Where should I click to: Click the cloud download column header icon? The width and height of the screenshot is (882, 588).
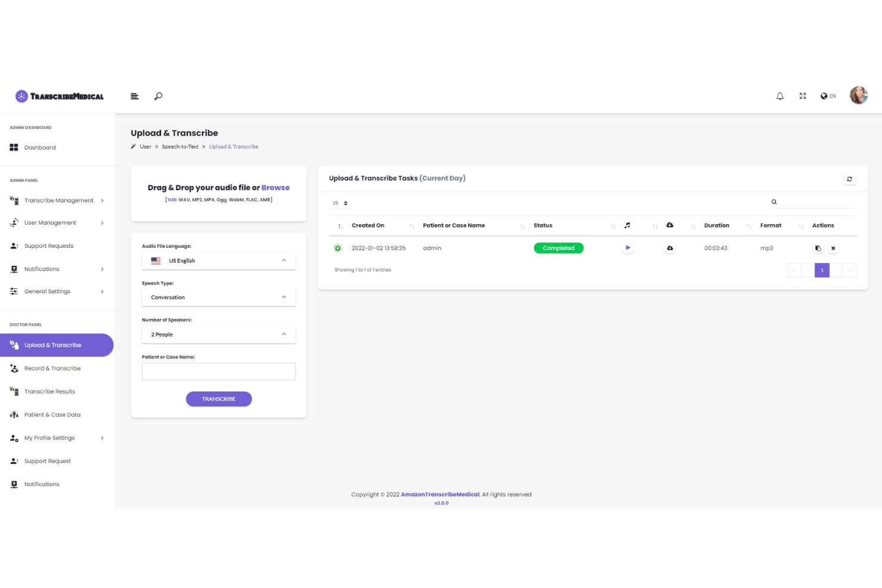pyautogui.click(x=670, y=225)
